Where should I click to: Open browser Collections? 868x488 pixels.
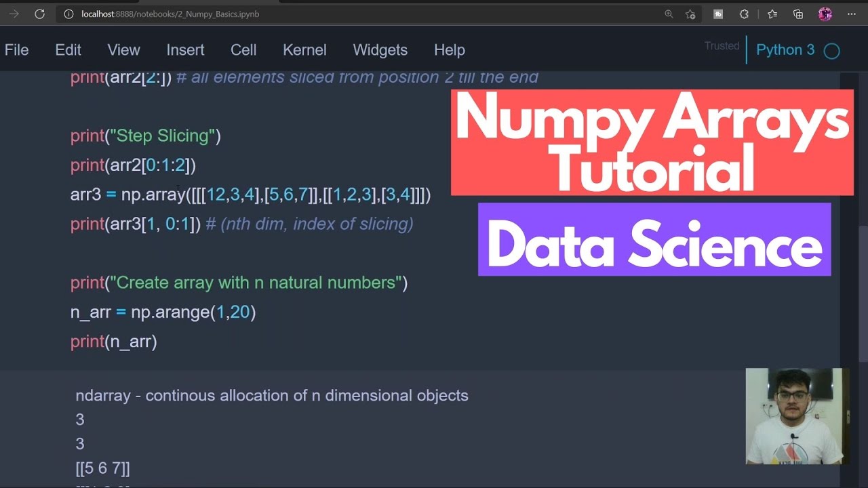[798, 14]
